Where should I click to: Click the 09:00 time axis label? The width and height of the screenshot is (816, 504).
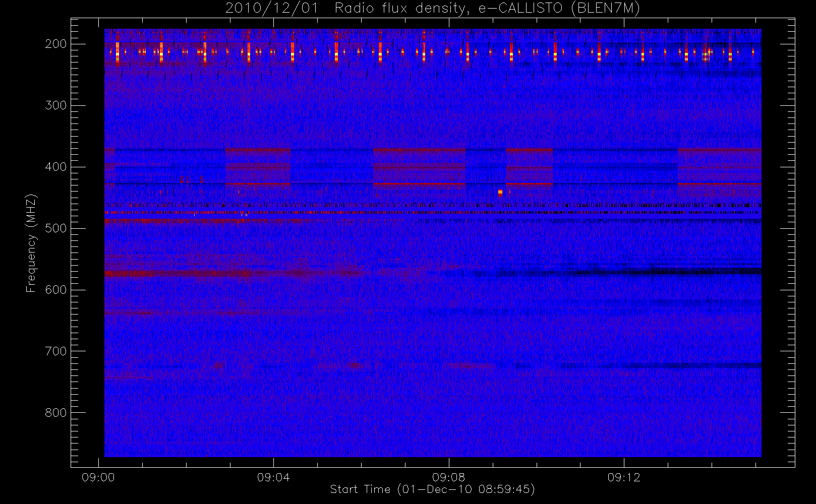[98, 477]
